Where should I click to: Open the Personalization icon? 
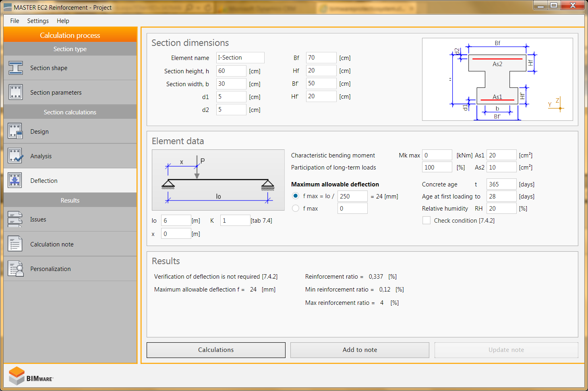click(x=16, y=269)
